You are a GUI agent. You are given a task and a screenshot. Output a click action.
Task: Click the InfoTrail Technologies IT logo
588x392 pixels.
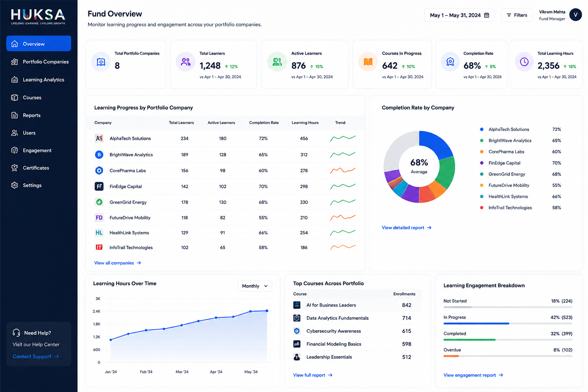99,247
